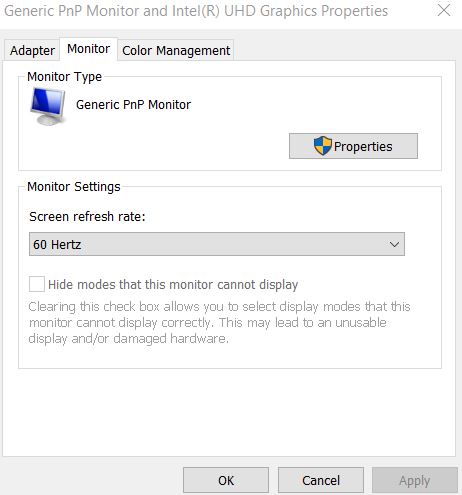462x495 pixels.
Task: Click the 'Generic PnP Monitor' name text
Action: pos(133,105)
